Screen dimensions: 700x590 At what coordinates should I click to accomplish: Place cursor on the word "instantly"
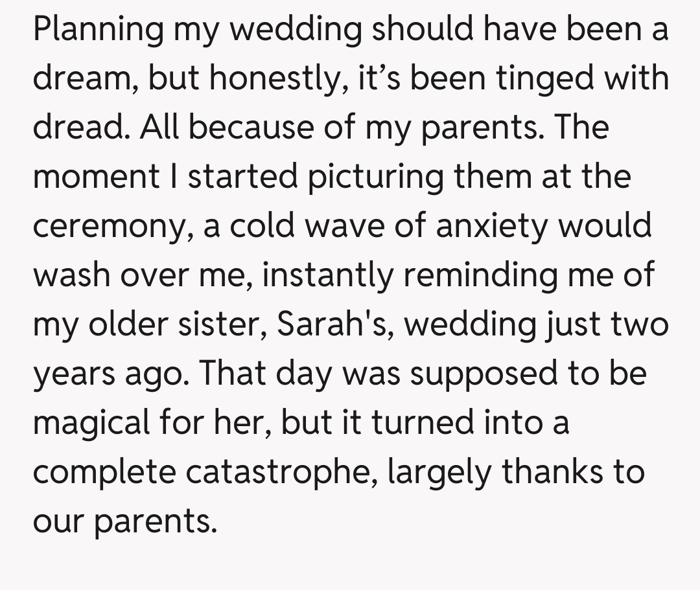pyautogui.click(x=328, y=275)
